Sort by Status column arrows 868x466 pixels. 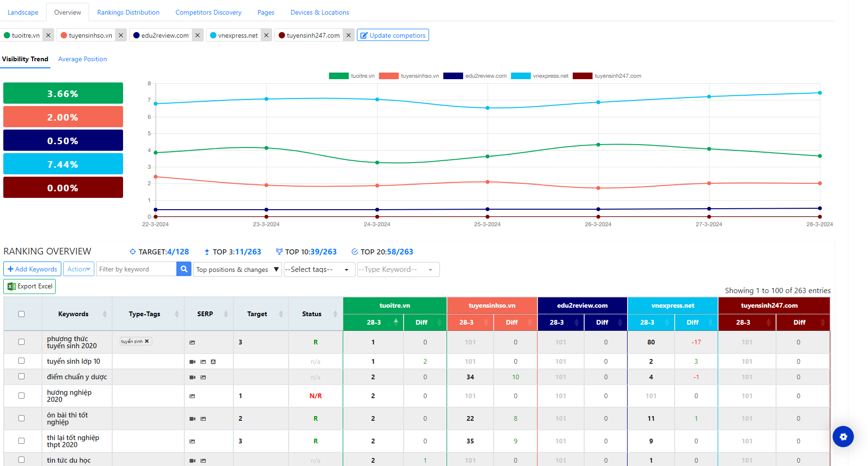[335, 314]
